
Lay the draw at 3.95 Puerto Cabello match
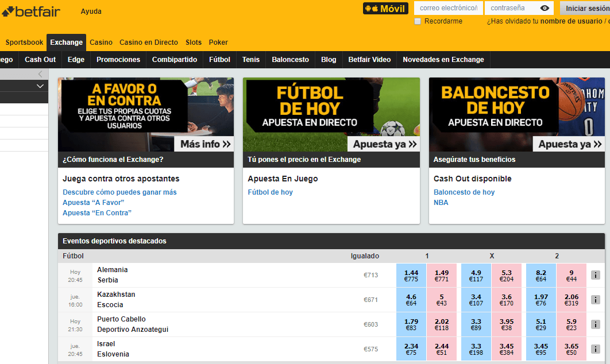pyautogui.click(x=507, y=324)
